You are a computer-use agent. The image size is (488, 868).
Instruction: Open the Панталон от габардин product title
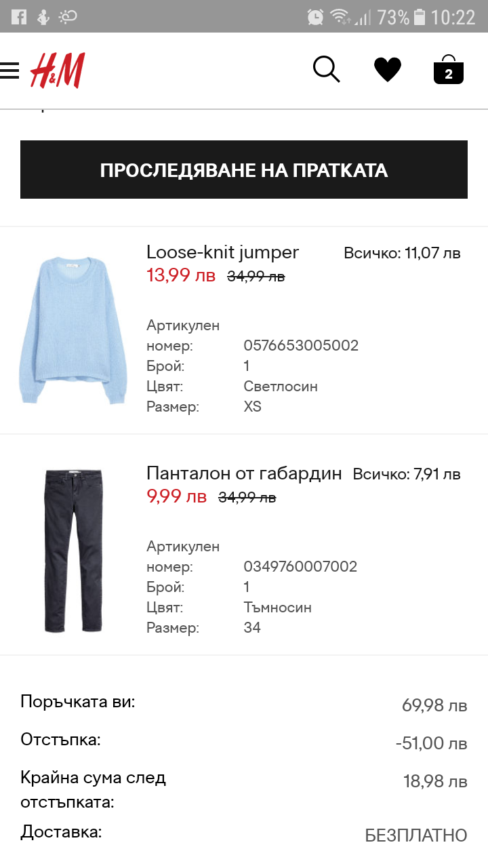click(244, 473)
